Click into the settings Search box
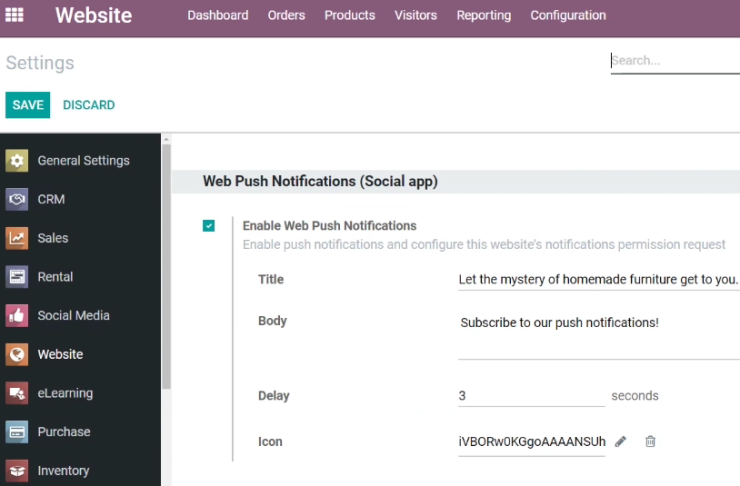Screen dimensions: 740x486 click(x=675, y=61)
